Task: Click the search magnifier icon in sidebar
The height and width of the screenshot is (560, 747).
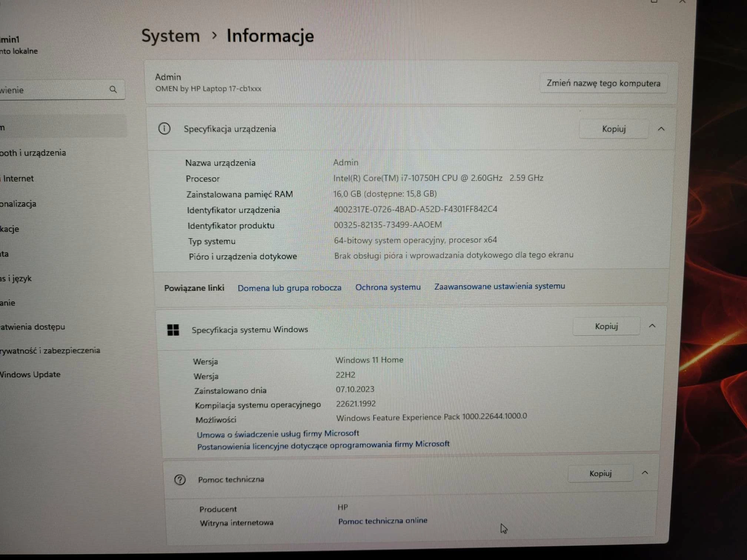Action: (113, 90)
